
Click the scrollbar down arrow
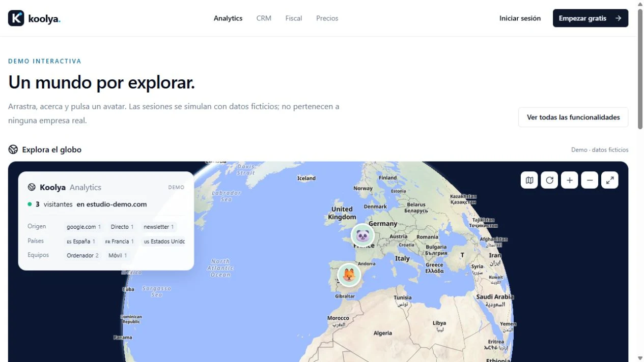coord(640,358)
